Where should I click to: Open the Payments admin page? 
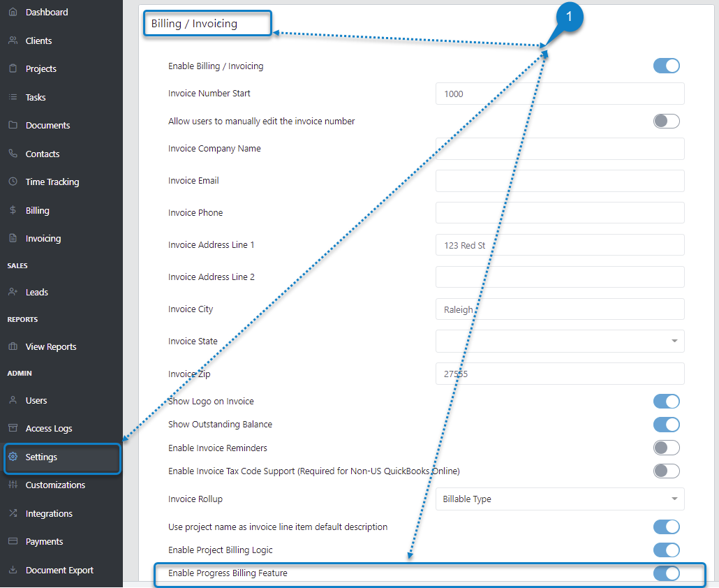[x=44, y=541]
